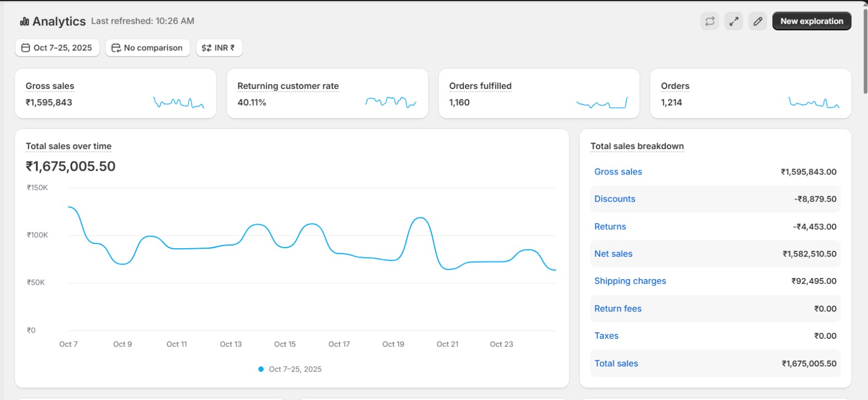Click the Orders fulfilled sparkline
The width and height of the screenshot is (868, 400).
click(602, 103)
